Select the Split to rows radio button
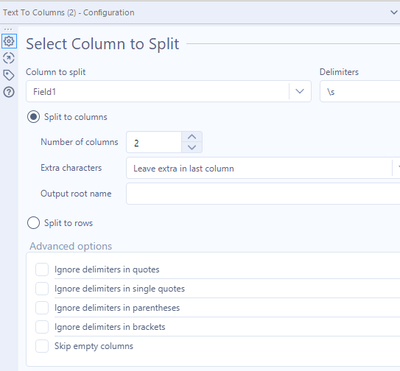This screenshot has height=371, width=400. pos(33,223)
